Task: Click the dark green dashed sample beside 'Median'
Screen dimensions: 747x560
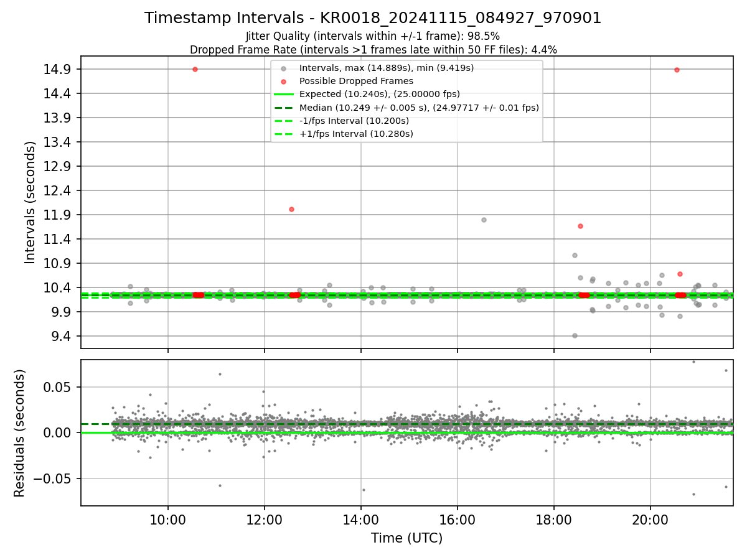Action: click(283, 108)
